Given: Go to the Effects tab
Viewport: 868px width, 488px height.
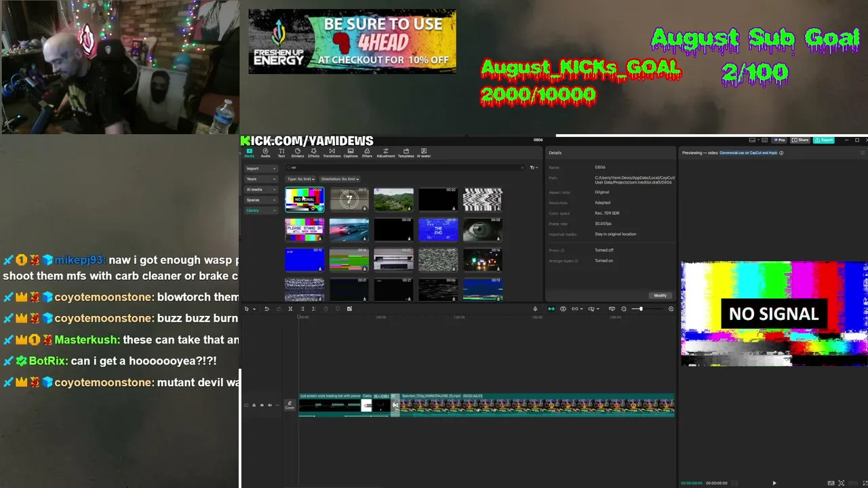Looking at the screenshot, I should [x=314, y=152].
